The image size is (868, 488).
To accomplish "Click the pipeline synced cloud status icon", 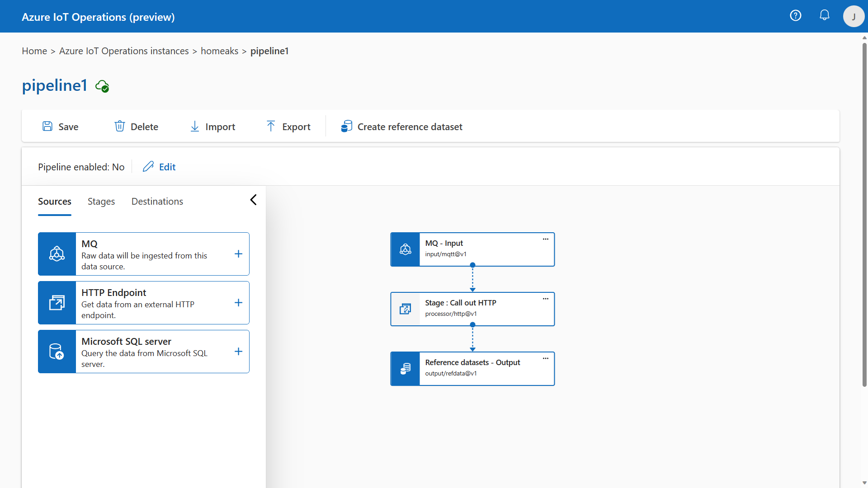I will click(x=102, y=86).
